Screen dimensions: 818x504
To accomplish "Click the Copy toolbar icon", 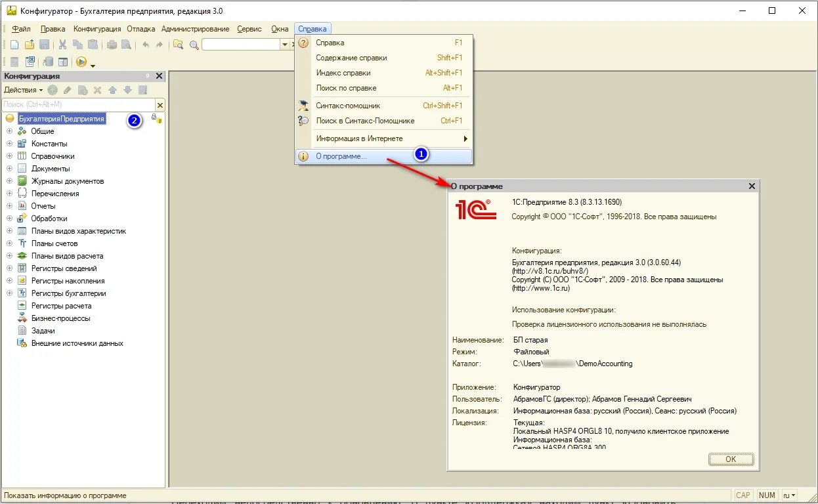I will coord(77,45).
